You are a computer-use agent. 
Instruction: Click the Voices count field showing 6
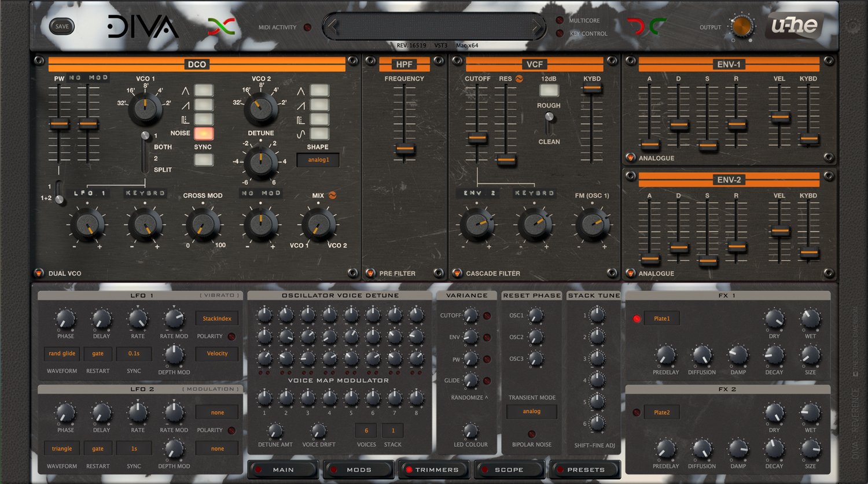[366, 431]
